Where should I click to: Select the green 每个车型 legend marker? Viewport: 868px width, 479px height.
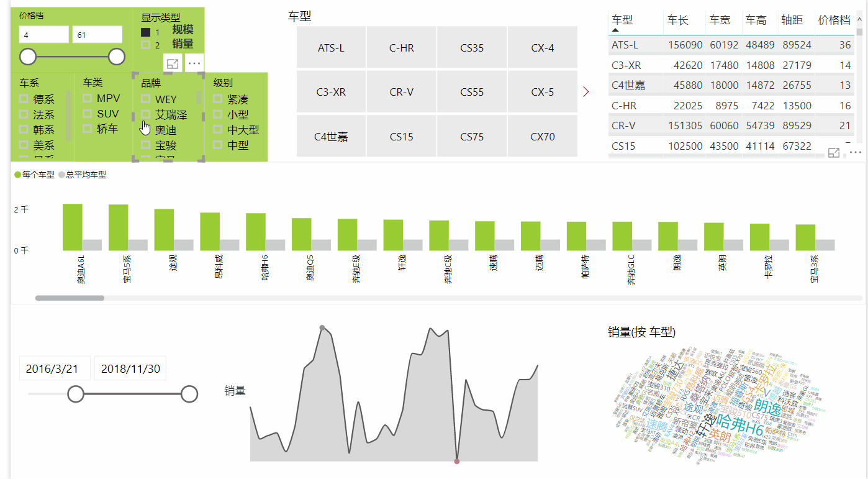pyautogui.click(x=17, y=175)
